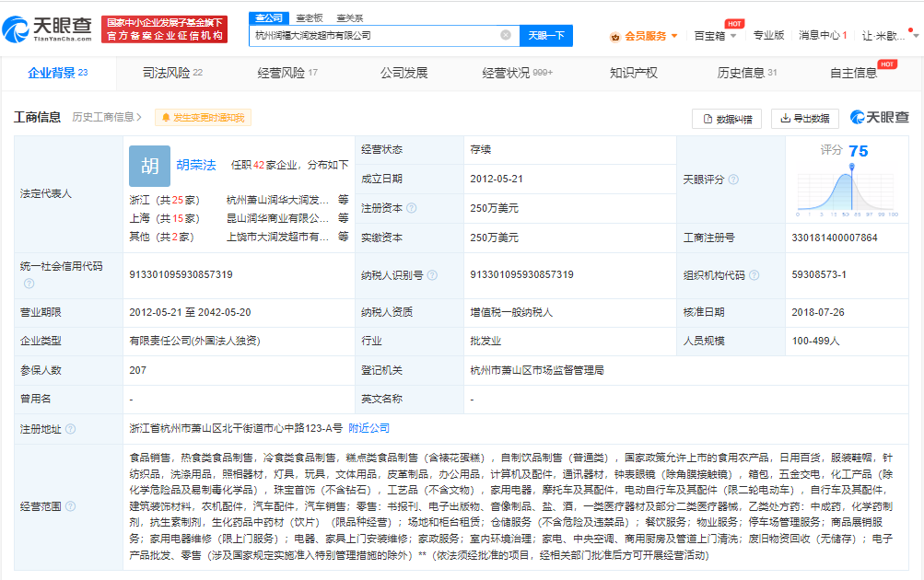Screen dimensions: 924x580
Task: Select organization code 59308573-1
Action: coord(819,274)
